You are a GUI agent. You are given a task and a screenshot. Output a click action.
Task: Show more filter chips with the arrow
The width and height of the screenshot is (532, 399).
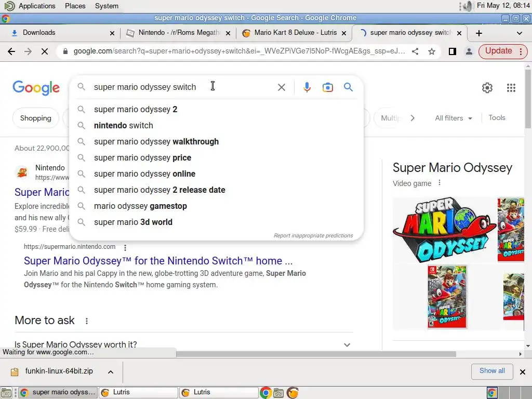click(412, 118)
